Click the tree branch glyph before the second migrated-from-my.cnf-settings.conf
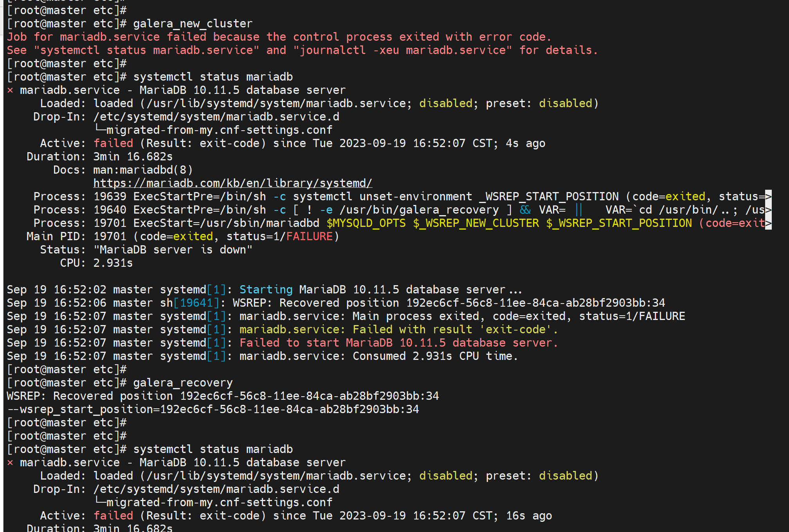789x532 pixels. [99, 501]
